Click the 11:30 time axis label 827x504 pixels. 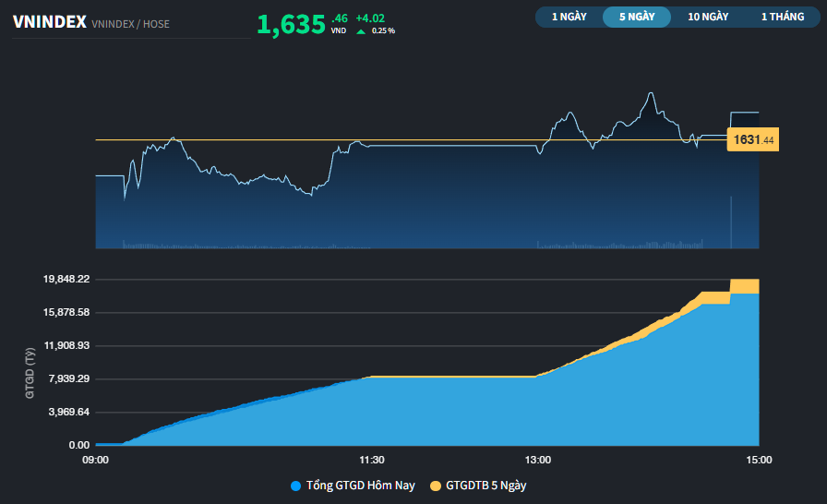tap(371, 460)
